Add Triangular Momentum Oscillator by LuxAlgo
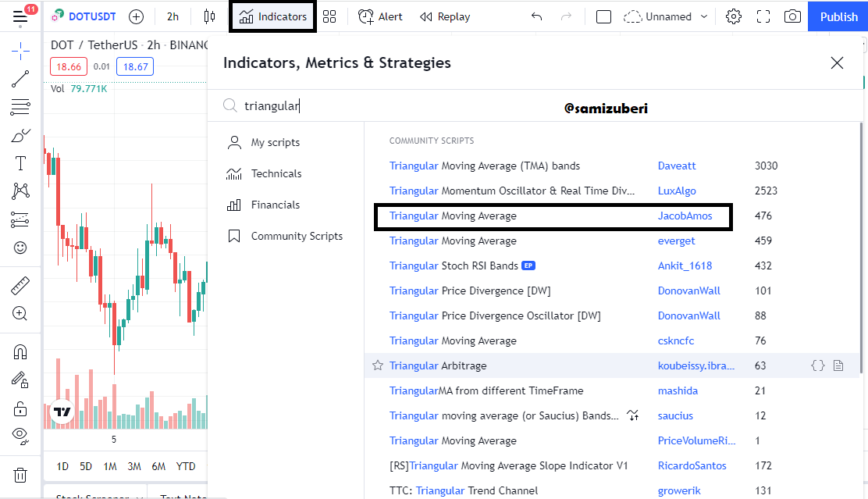The width and height of the screenshot is (868, 499). tap(512, 191)
